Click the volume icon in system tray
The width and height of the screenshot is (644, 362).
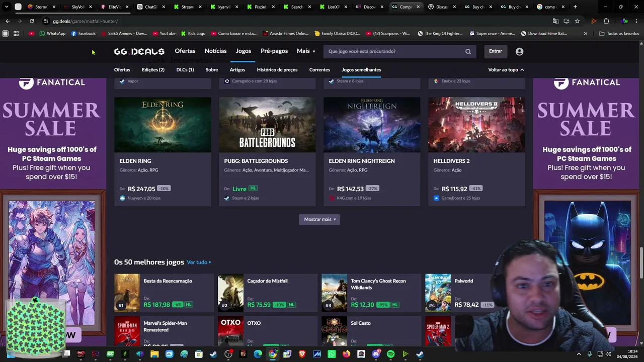608,354
